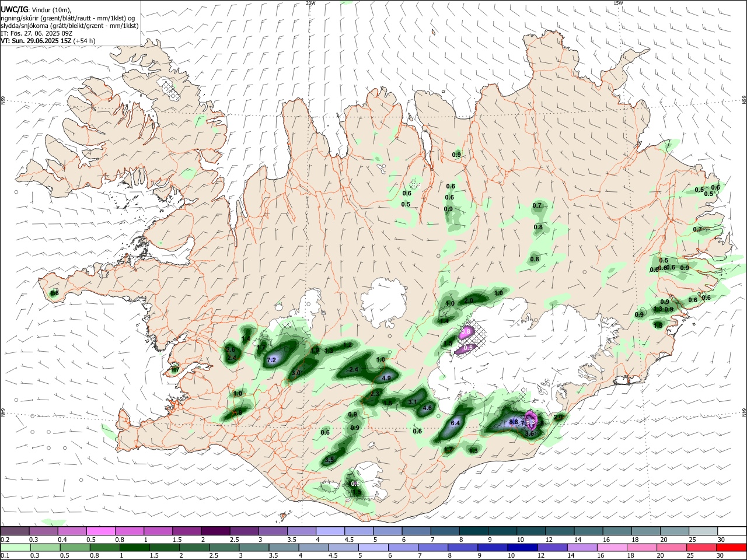Click the white swatch ending the snow legend
747x560 pixels.
click(x=732, y=531)
